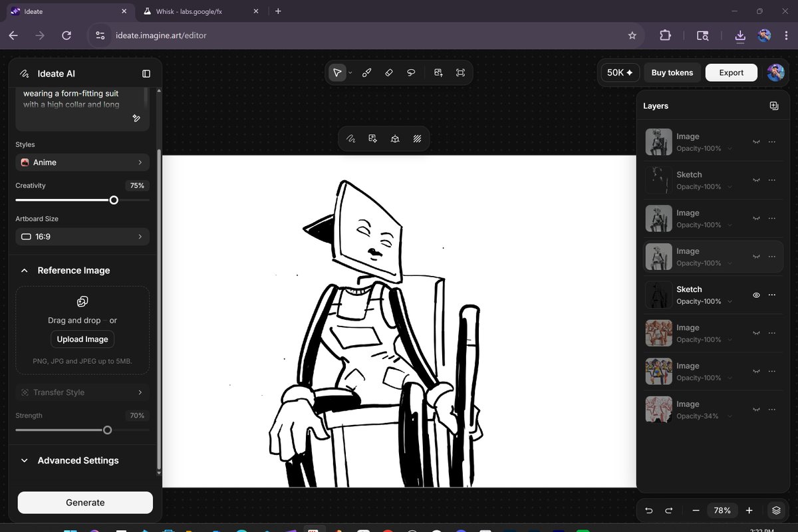The height and width of the screenshot is (532, 798).
Task: Click the Generate button
Action: pos(85,503)
